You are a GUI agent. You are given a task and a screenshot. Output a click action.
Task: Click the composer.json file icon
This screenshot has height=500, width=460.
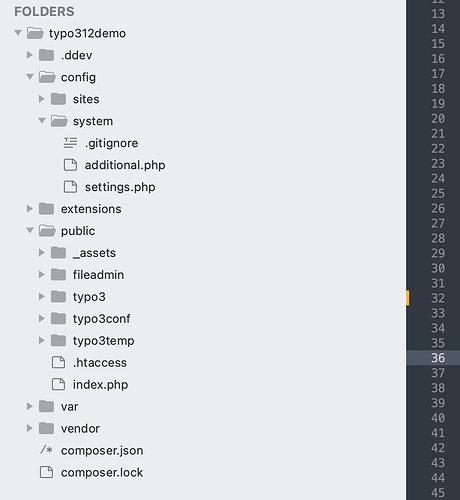click(x=46, y=450)
